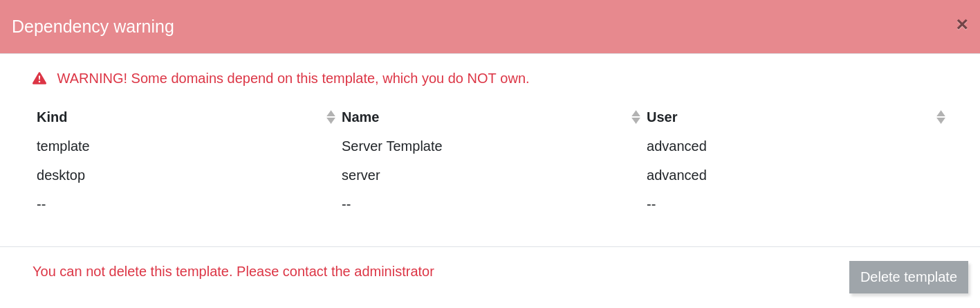This screenshot has width=980, height=308.
Task: Click the empty dashes Name cell
Action: [x=346, y=204]
